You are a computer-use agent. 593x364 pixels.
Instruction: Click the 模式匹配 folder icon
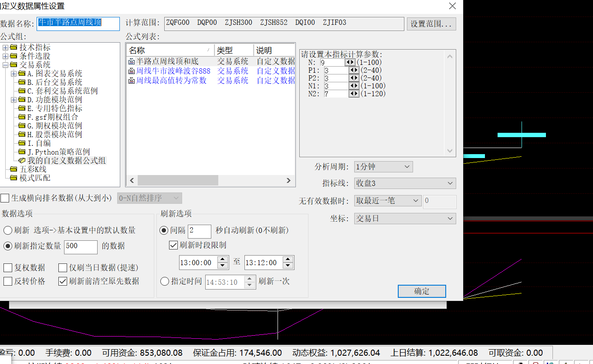click(14, 178)
